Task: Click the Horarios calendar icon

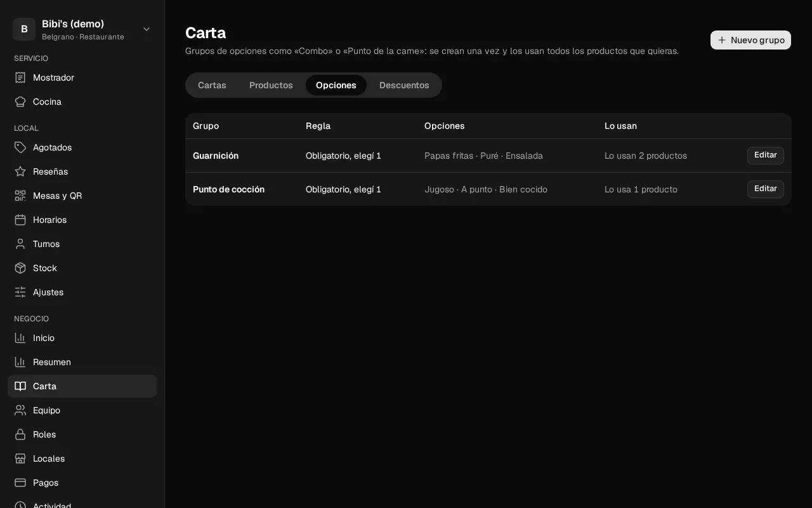Action: [20, 220]
